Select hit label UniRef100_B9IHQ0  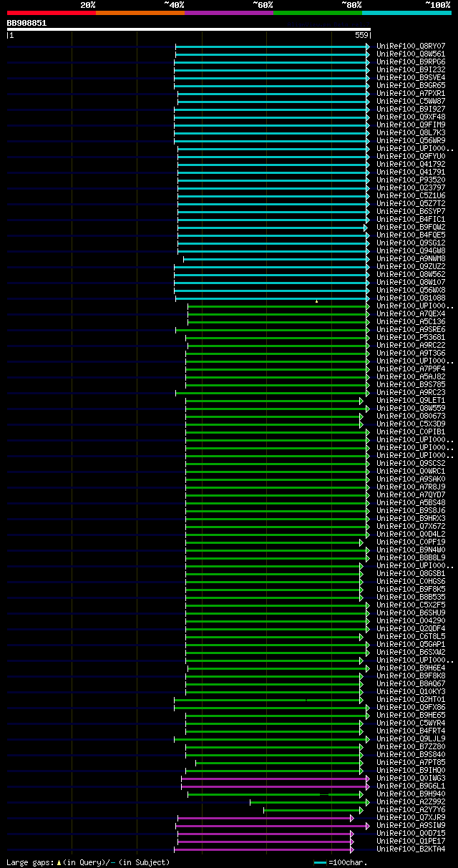[x=411, y=770]
